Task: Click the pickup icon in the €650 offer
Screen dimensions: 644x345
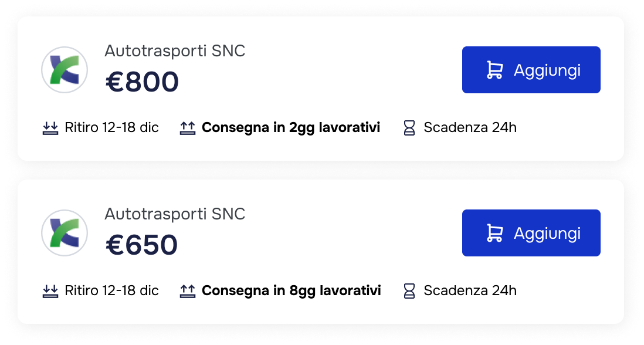Action: tap(51, 290)
